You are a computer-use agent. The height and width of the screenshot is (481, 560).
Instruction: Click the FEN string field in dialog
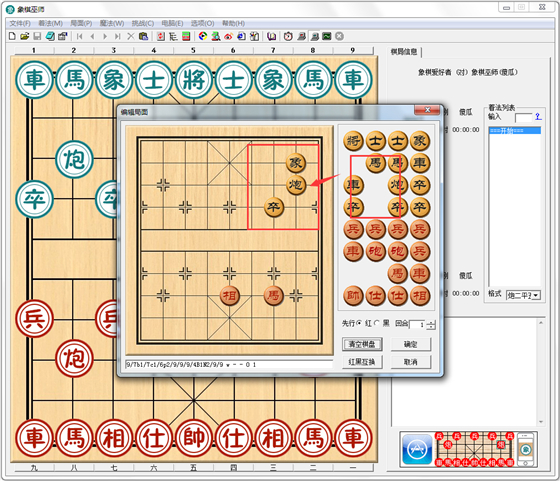tap(229, 365)
